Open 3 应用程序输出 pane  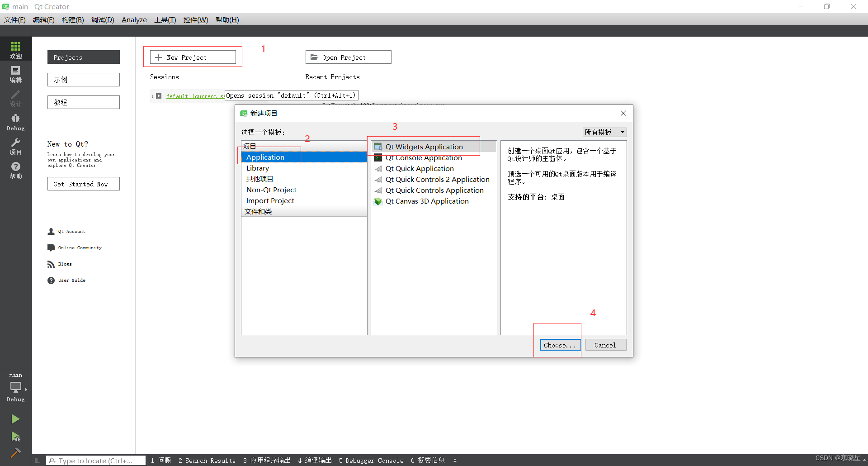tap(267, 461)
